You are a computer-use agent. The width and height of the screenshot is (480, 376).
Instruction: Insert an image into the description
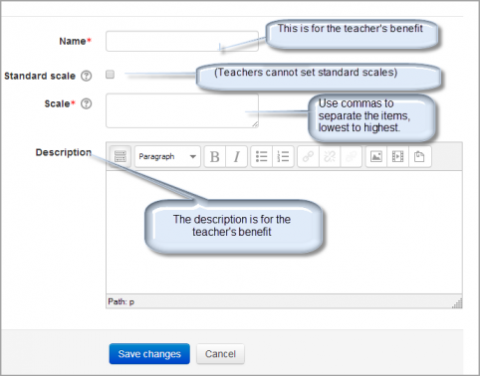click(376, 156)
